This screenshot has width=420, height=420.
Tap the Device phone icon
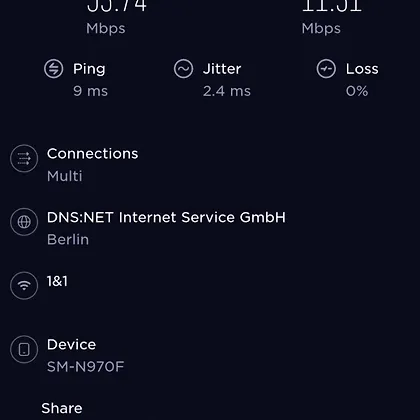[x=24, y=349]
